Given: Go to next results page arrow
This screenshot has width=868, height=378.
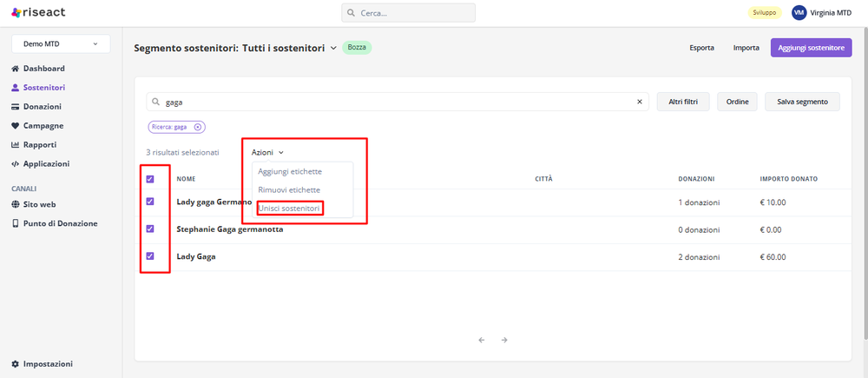Looking at the screenshot, I should pyautogui.click(x=504, y=340).
